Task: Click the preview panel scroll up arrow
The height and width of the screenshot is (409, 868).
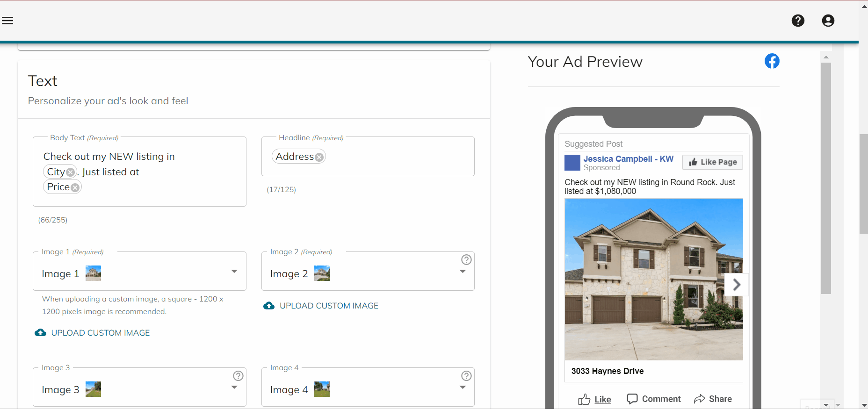Action: [x=826, y=57]
